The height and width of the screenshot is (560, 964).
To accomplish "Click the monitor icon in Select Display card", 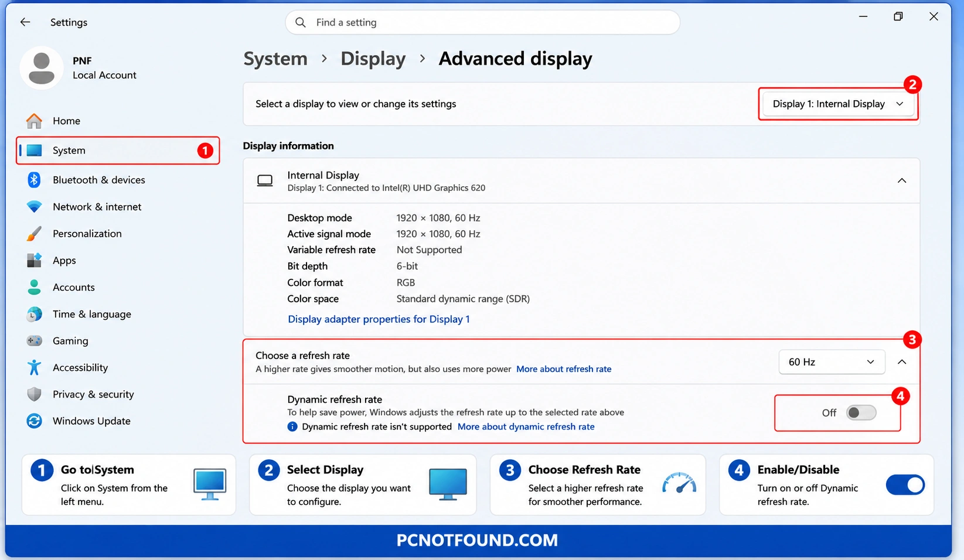I will point(448,484).
